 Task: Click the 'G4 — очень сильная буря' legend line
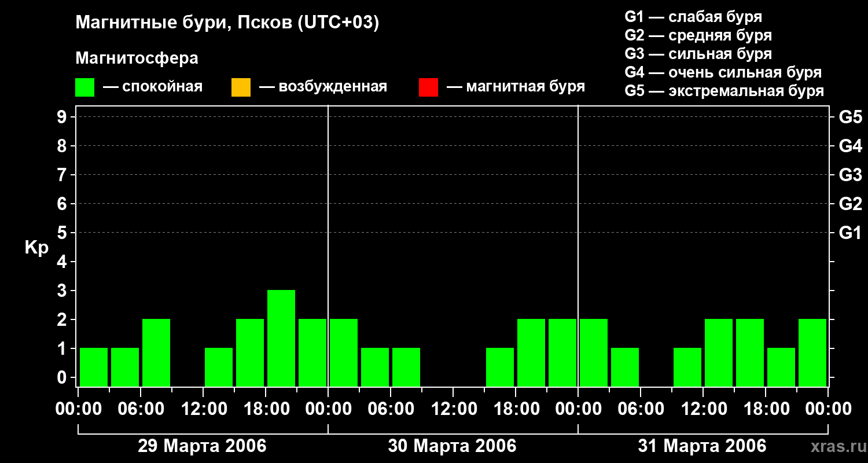723,72
